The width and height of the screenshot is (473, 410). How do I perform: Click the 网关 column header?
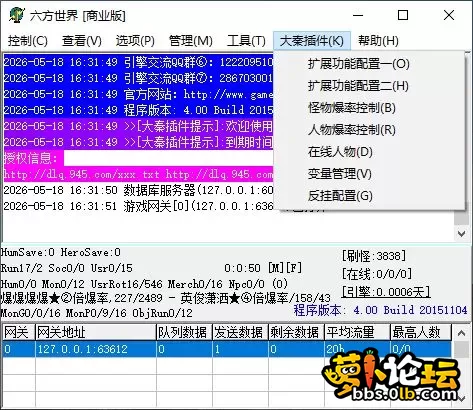tap(19, 332)
